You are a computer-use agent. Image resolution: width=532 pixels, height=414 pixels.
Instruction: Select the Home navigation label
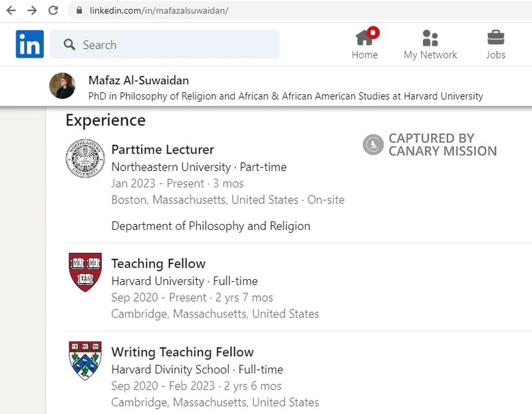point(364,55)
